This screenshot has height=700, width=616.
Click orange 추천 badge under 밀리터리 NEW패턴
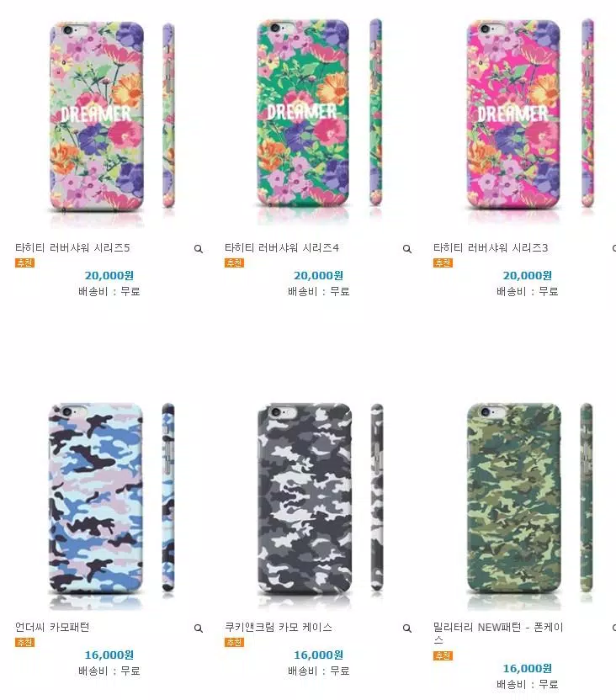[x=443, y=655]
